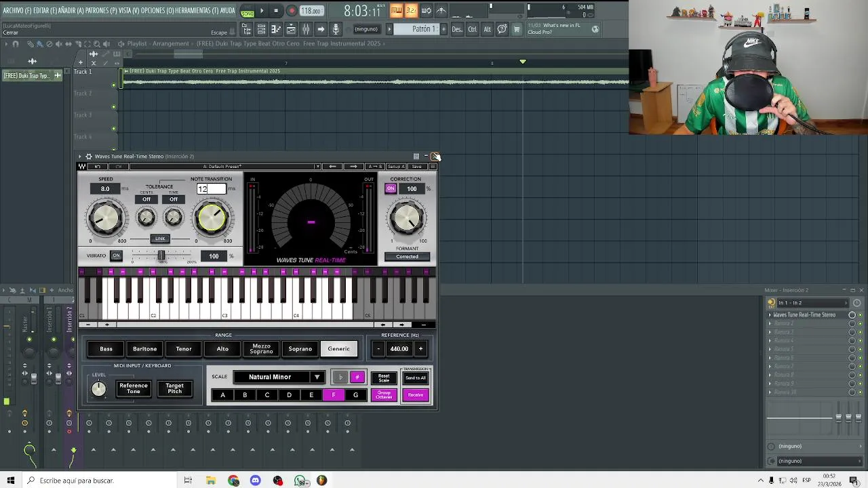Click the Speed 8.0 value field

[105, 188]
